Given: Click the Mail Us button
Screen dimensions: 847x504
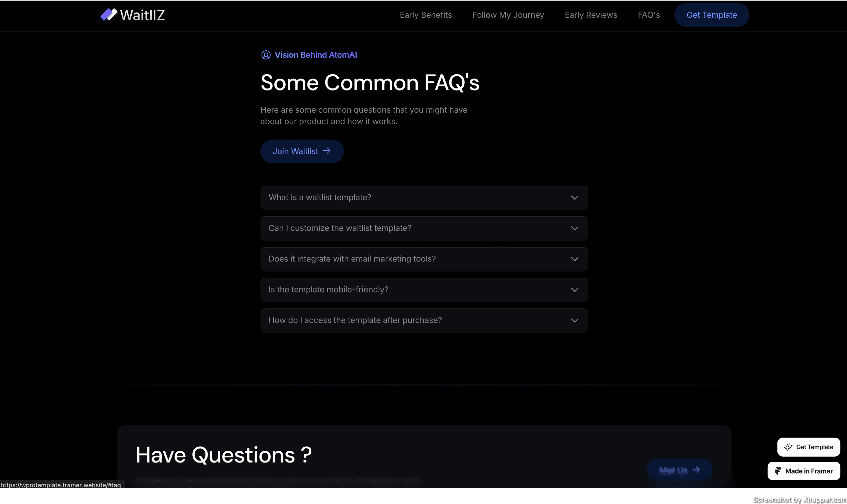Looking at the screenshot, I should 679,470.
